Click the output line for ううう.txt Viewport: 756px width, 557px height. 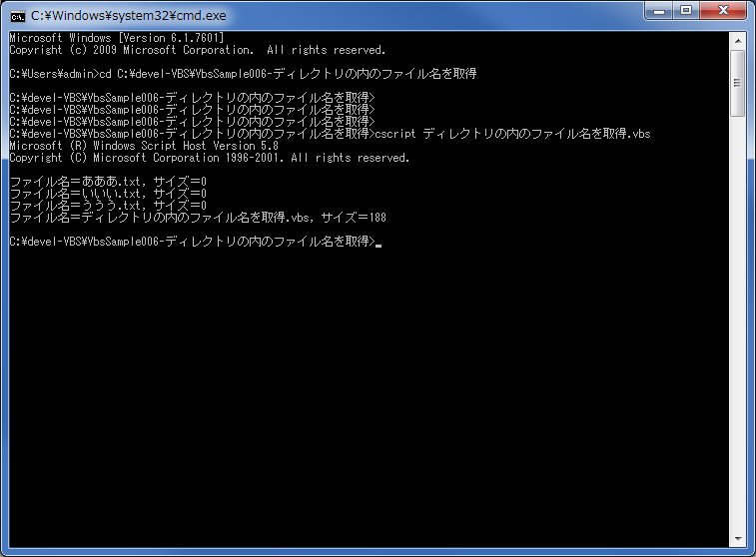coord(108,206)
